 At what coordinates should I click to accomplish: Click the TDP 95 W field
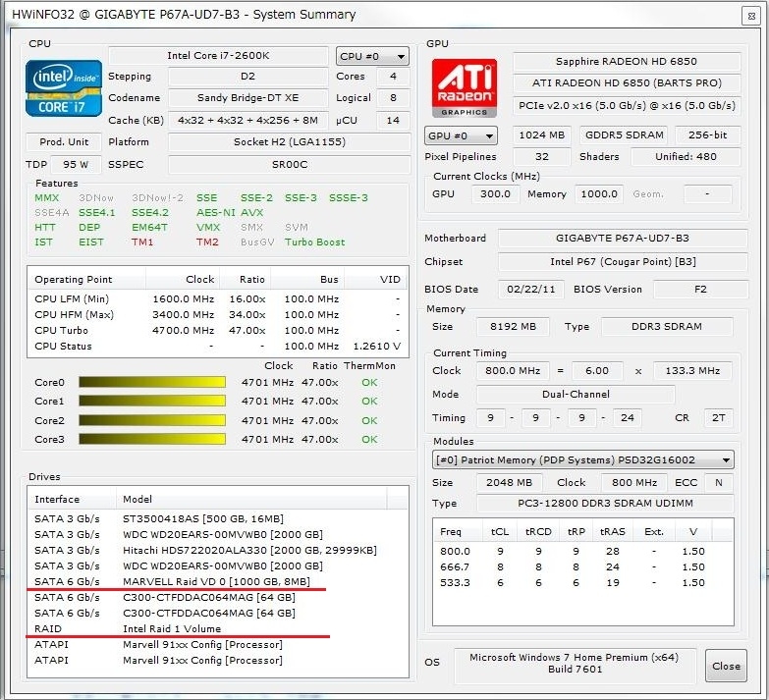[x=76, y=165]
